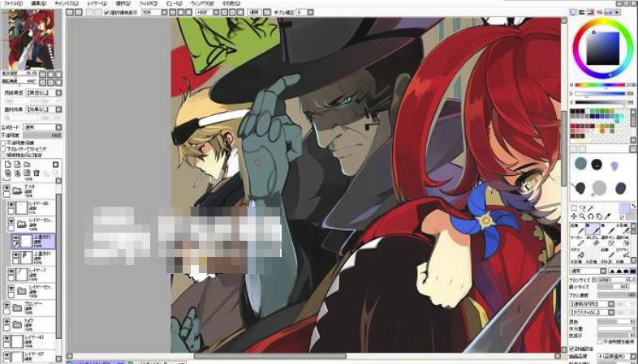Select the 上書き11 layer row
Viewport: 638px width, 364px height.
click(x=33, y=257)
